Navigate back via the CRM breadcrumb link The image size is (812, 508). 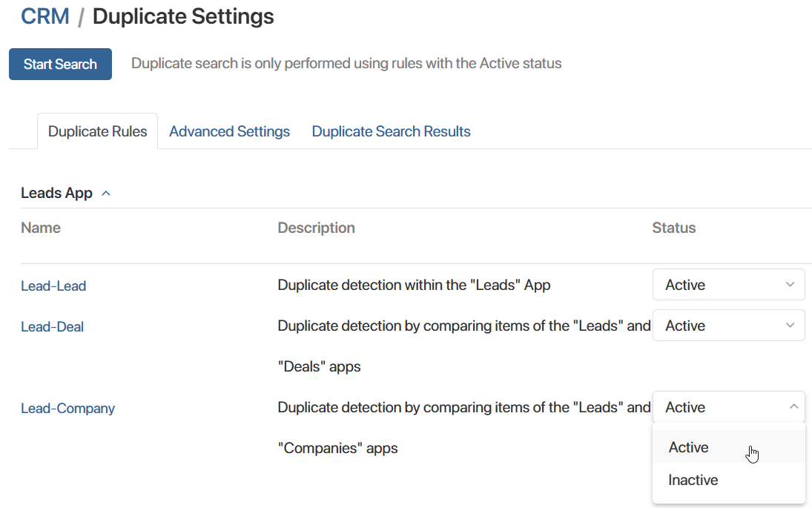[x=44, y=16]
